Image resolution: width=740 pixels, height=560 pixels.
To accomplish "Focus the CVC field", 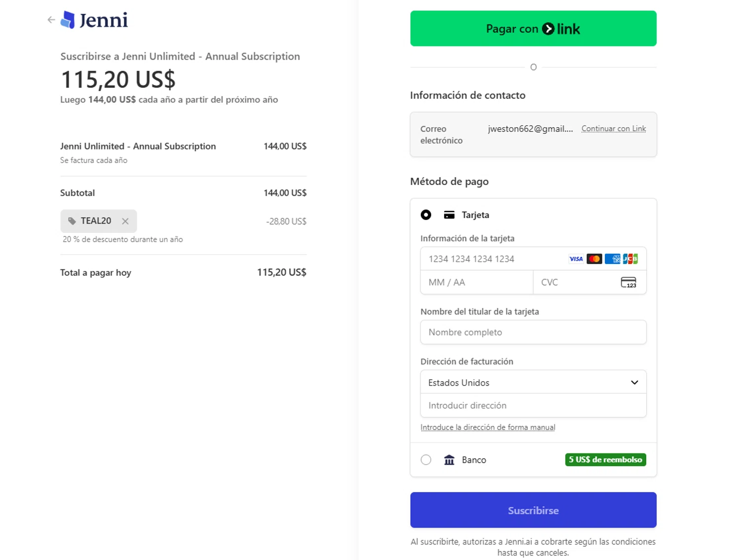I will coord(590,282).
